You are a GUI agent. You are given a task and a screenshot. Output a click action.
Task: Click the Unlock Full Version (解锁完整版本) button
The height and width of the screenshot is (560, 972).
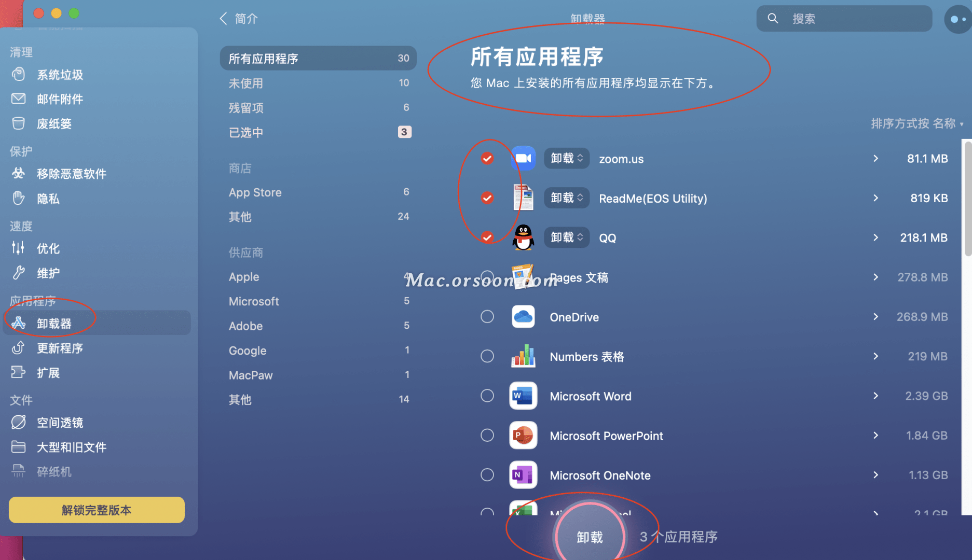[x=97, y=510]
